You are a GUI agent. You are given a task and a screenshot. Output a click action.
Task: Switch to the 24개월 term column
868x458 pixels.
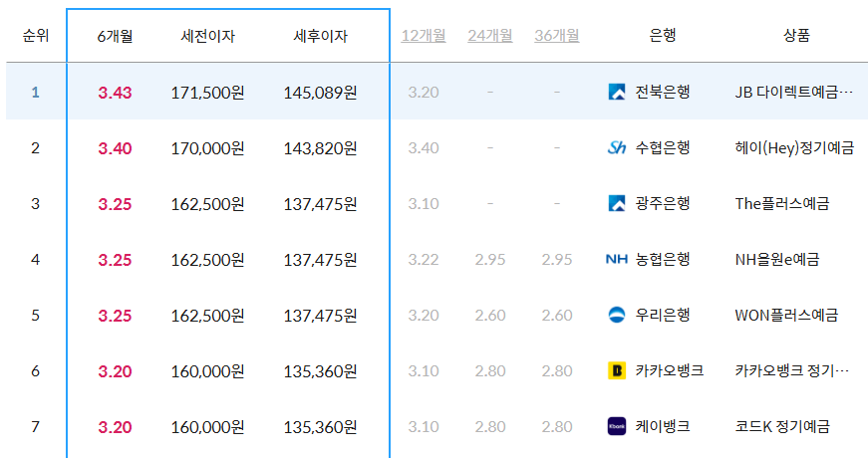490,36
